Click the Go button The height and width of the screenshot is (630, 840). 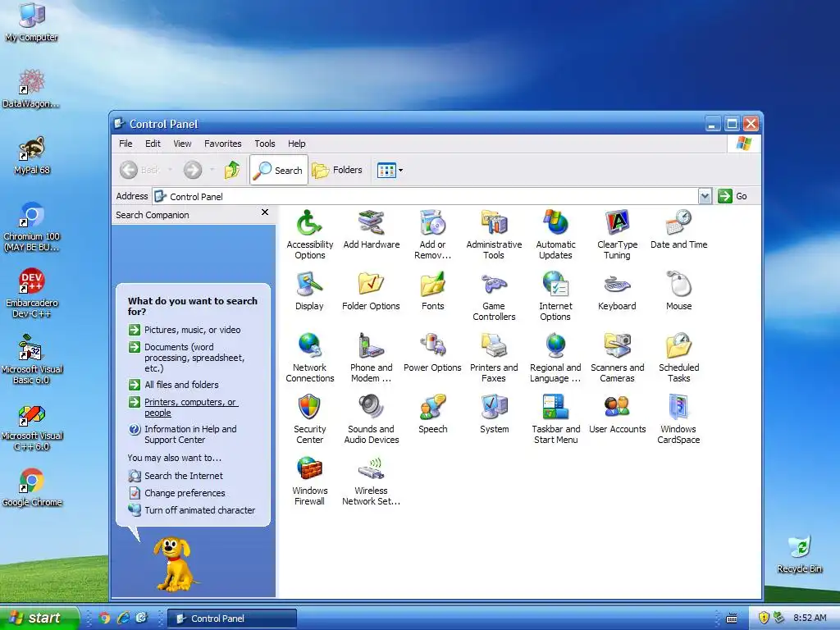click(733, 196)
